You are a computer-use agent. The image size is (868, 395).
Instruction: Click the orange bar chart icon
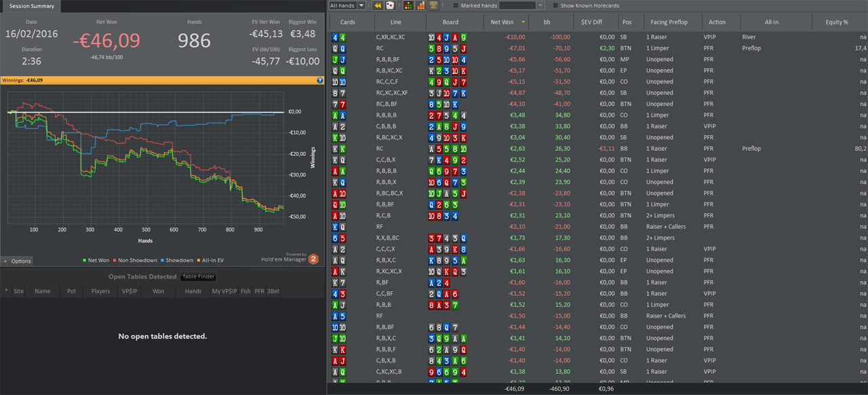point(420,5)
